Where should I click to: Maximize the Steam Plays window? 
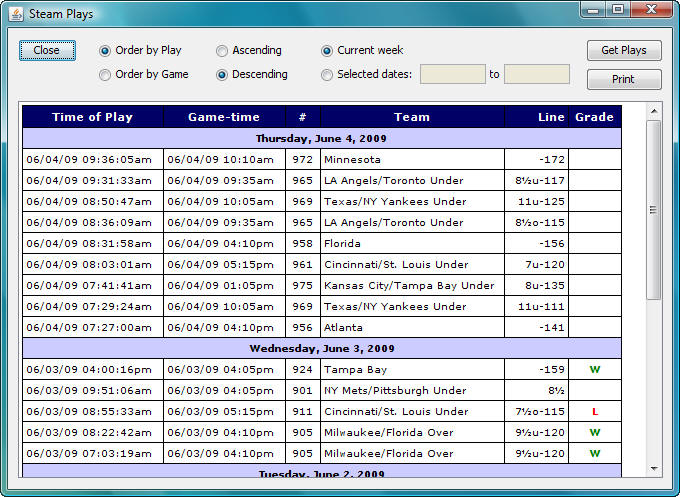tap(618, 10)
